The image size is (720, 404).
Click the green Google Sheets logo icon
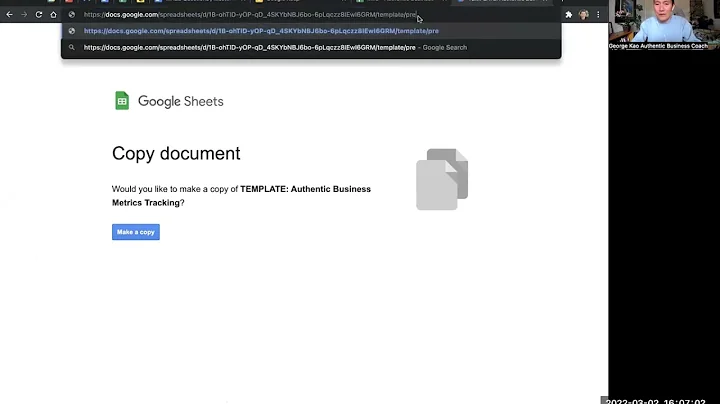tap(122, 101)
